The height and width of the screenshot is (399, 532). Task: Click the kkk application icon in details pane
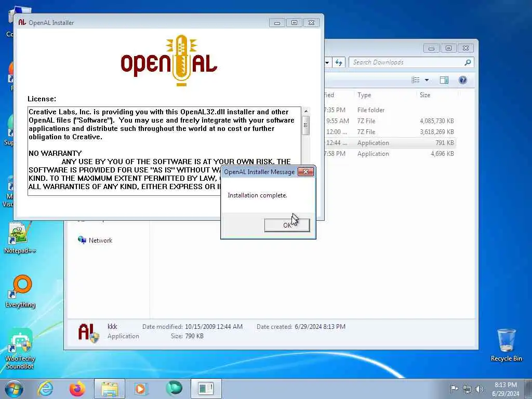88,332
